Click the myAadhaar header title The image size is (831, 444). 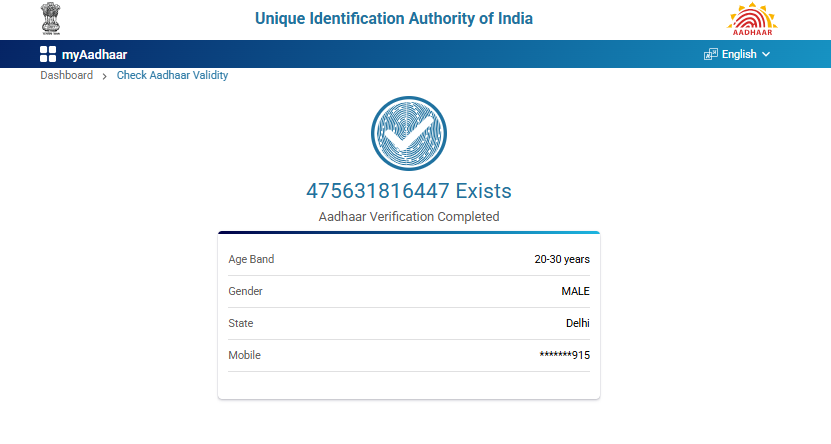pyautogui.click(x=94, y=54)
